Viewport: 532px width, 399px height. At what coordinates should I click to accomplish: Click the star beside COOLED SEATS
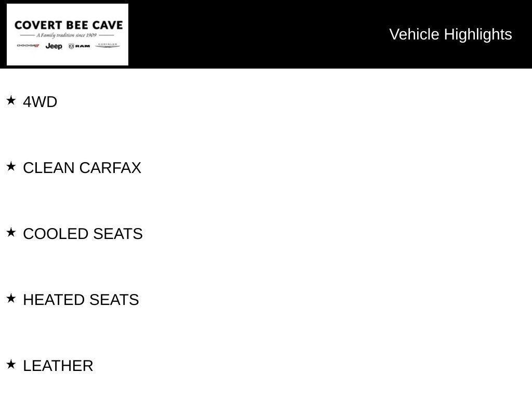pyautogui.click(x=11, y=232)
